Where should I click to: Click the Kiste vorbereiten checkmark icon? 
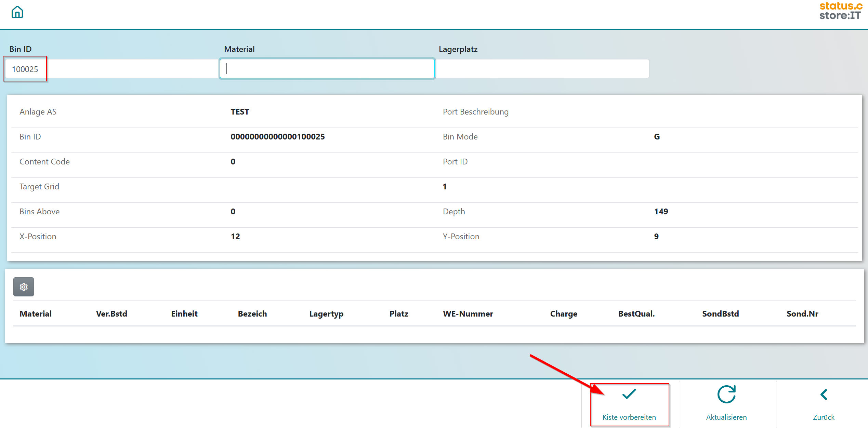pos(629,394)
